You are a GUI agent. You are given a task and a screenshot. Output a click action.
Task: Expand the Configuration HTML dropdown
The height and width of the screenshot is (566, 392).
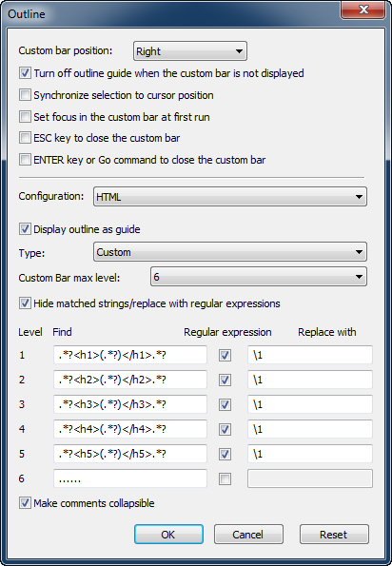click(230, 197)
